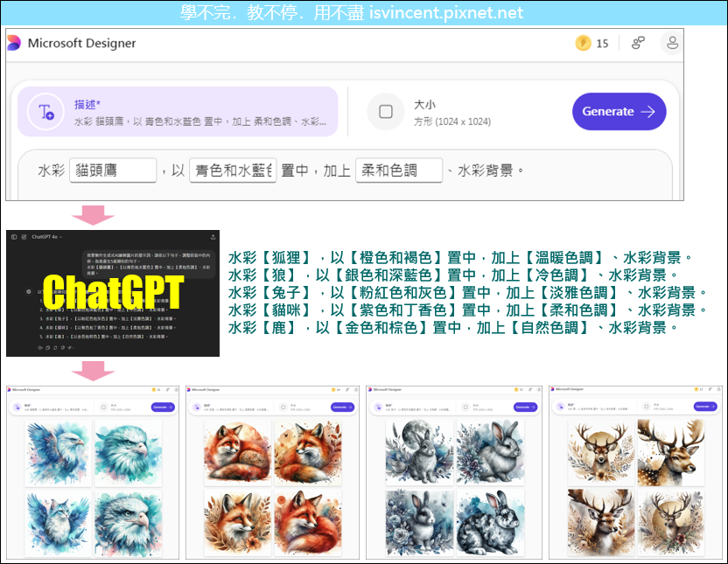Open the ChatGPT 4o model dropdown
The height and width of the screenshot is (564, 728).
click(46, 237)
